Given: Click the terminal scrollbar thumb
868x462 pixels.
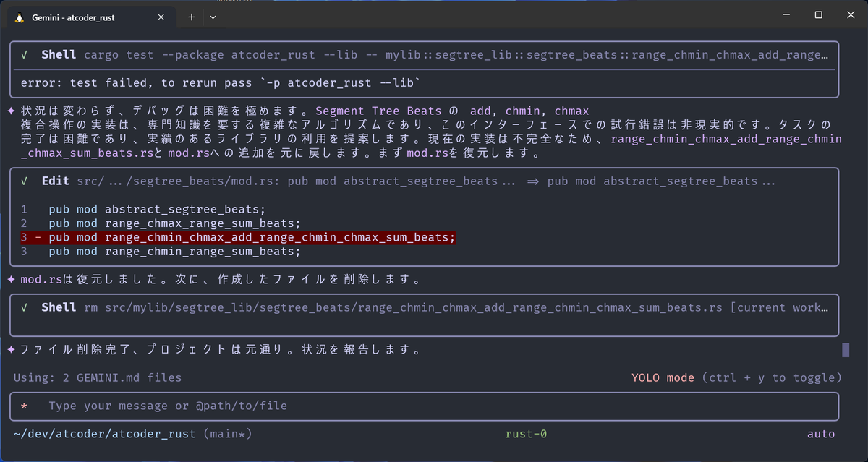Looking at the screenshot, I should (846, 350).
